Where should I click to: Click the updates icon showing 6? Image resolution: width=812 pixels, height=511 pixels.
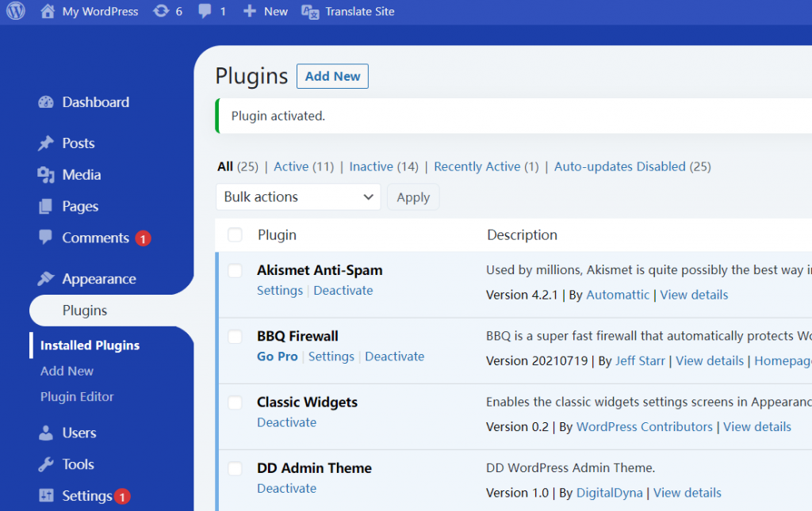pos(161,11)
